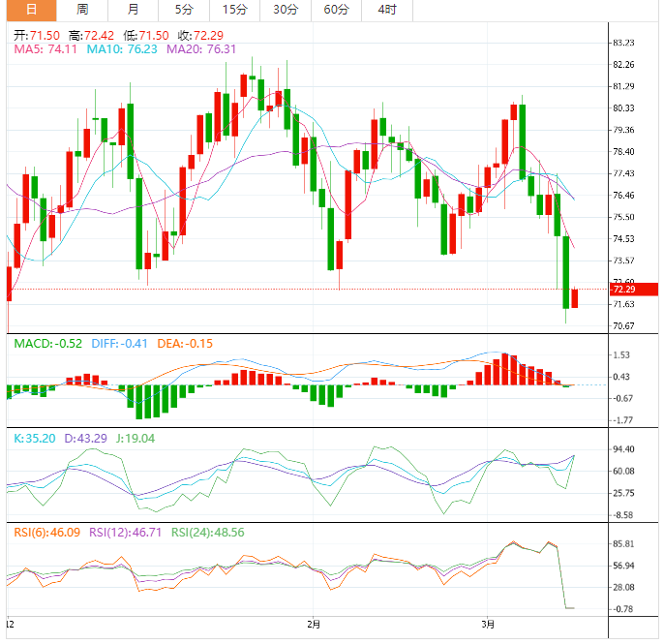Select the 15分 interval tab
Image resolution: width=664 pixels, height=644 pixels.
[x=234, y=10]
